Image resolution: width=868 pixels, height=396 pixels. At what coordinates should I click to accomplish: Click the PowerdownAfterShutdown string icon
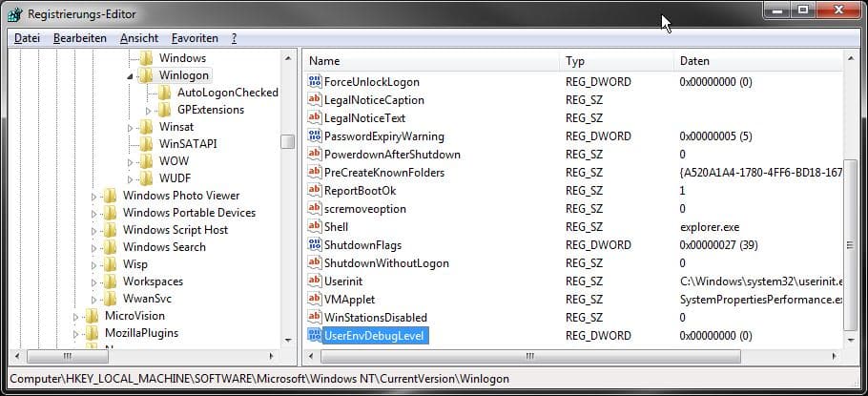[315, 155]
